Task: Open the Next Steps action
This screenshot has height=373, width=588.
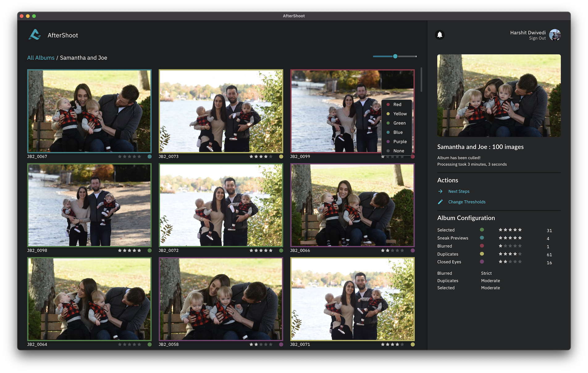Action: [459, 192]
